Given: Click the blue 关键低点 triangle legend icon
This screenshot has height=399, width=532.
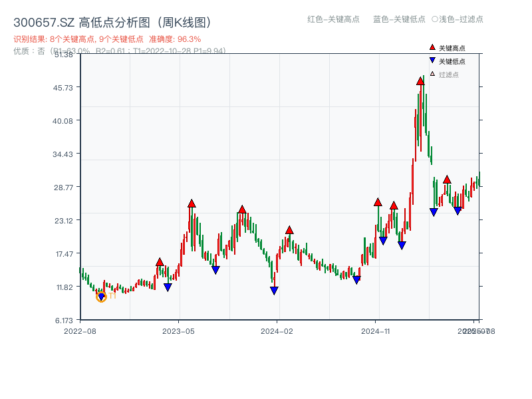Looking at the screenshot, I should (431, 59).
